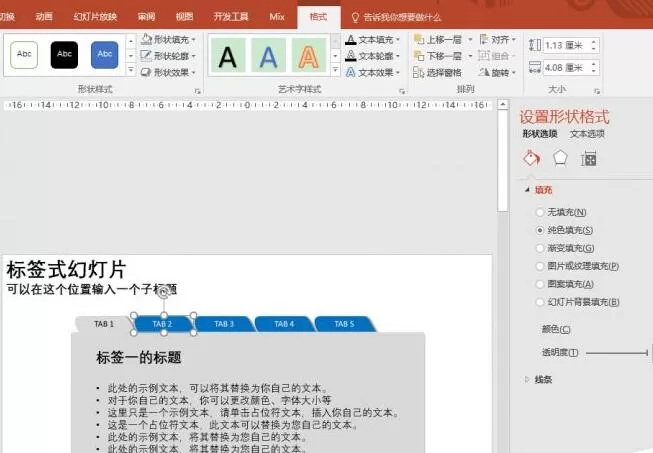The height and width of the screenshot is (453, 653).
Task: Open the Size & Properties icon
Action: click(588, 159)
